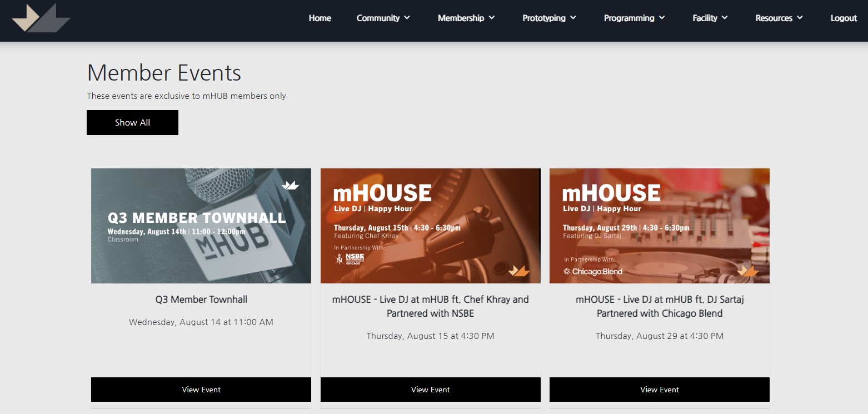
Task: Click the mHOUSE Chef Khray banner image
Action: (430, 226)
